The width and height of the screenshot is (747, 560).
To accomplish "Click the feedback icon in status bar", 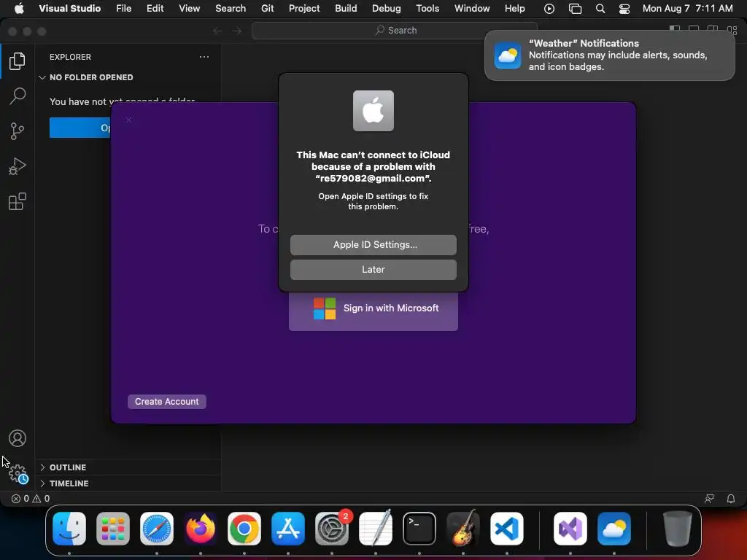I will click(709, 499).
